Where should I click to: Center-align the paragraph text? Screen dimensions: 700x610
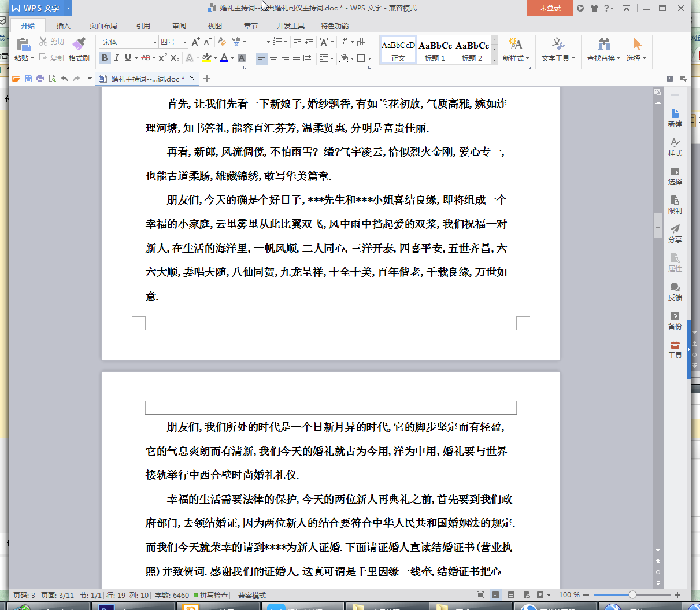point(273,58)
